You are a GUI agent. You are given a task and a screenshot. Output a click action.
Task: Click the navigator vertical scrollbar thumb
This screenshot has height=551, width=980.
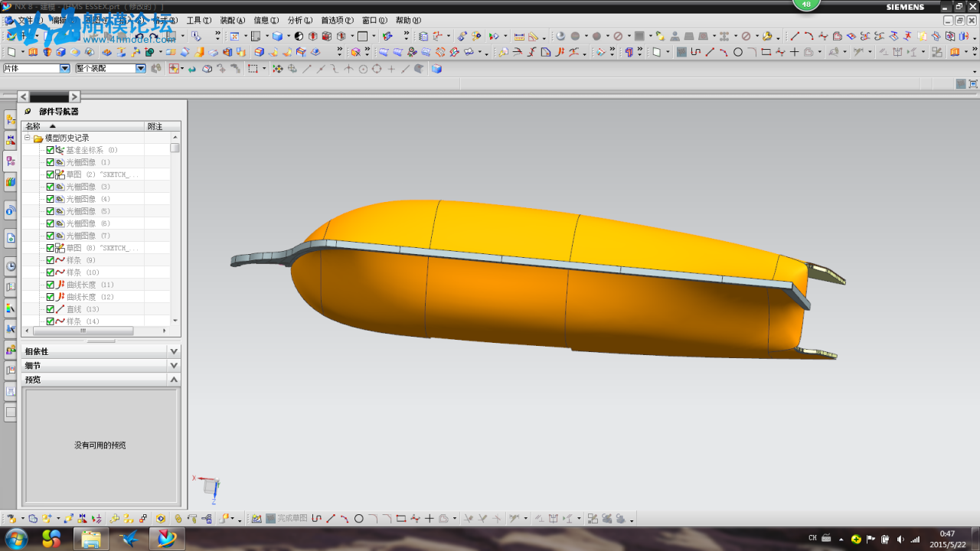[x=175, y=148]
